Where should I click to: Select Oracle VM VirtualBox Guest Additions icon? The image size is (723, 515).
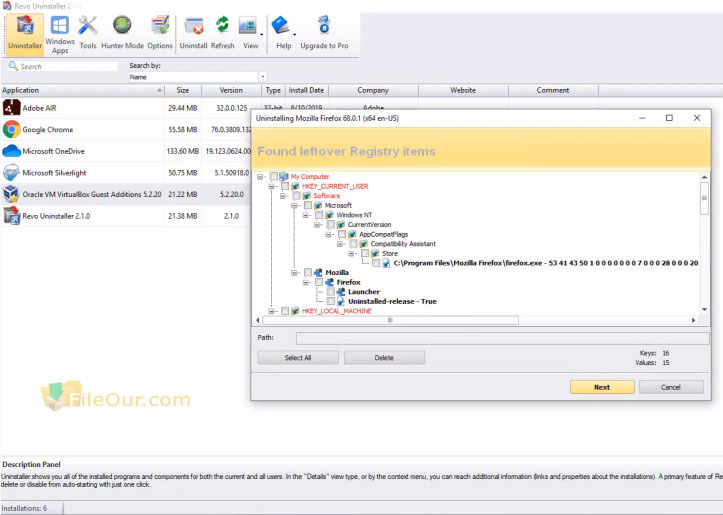tap(12, 194)
